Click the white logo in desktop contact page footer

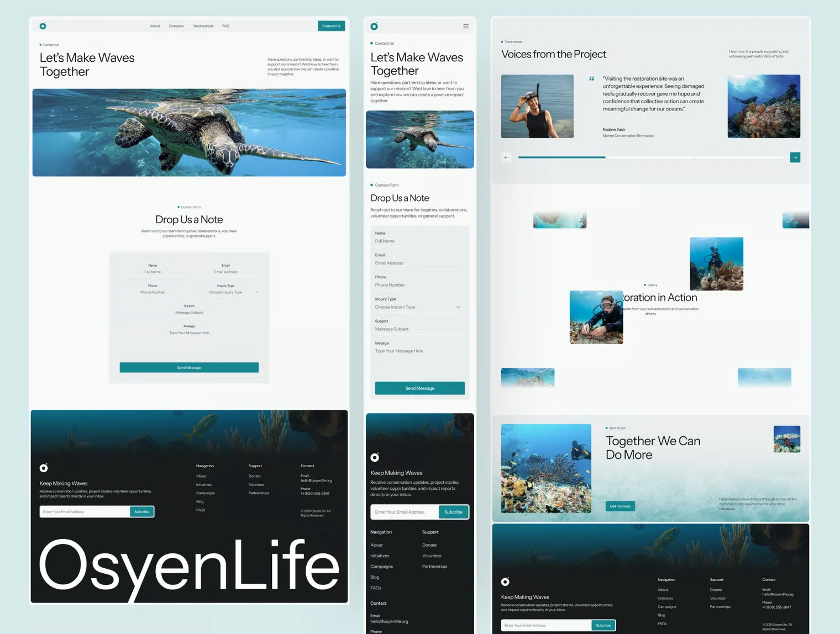[44, 468]
